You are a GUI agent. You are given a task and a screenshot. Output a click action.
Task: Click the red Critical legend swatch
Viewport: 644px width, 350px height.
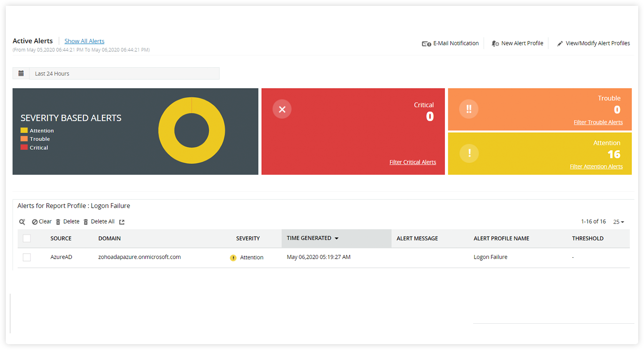point(24,148)
